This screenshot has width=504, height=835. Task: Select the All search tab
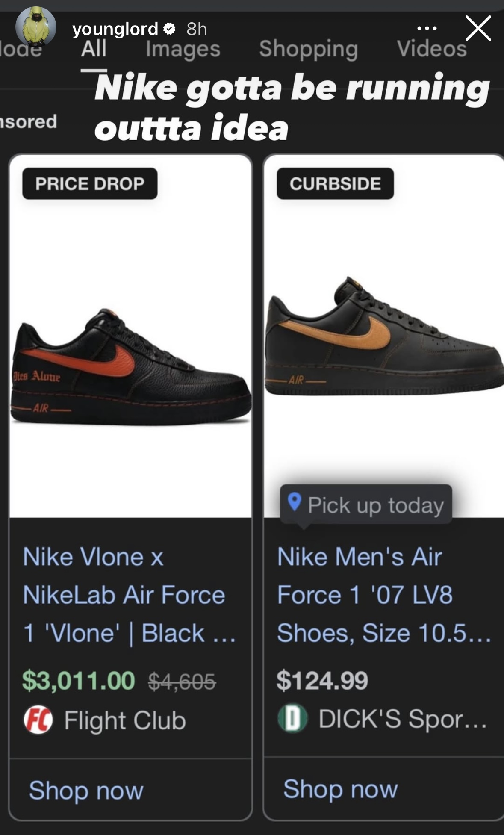click(94, 49)
